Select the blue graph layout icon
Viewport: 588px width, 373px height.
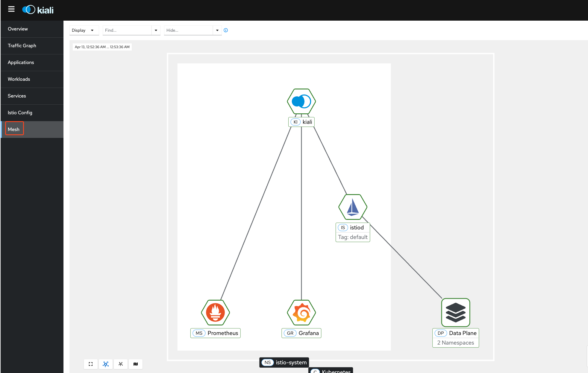pyautogui.click(x=106, y=364)
